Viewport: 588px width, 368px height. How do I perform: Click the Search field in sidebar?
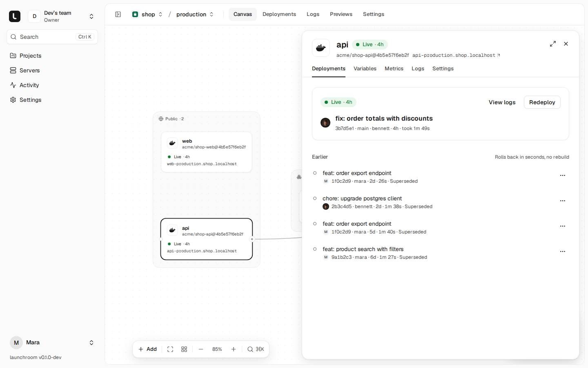[52, 37]
